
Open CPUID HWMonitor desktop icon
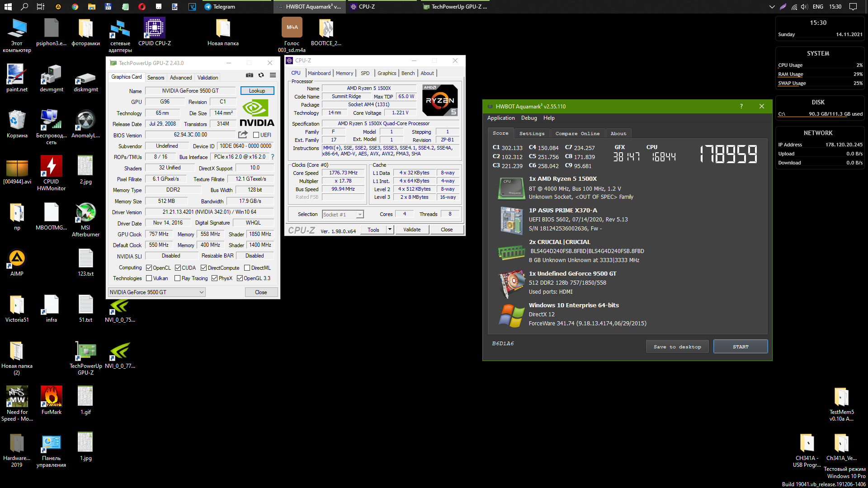tap(51, 174)
